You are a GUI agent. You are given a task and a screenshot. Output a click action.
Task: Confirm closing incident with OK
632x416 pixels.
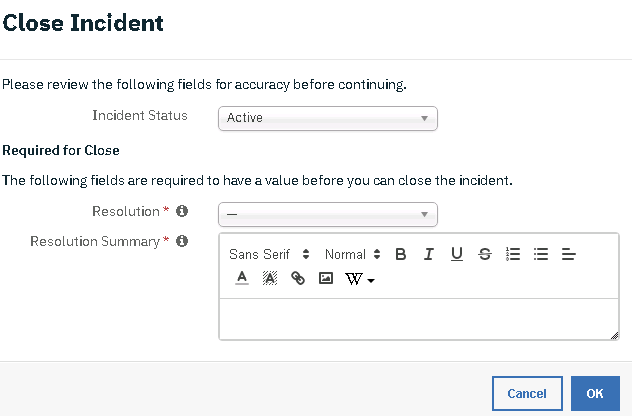(595, 393)
